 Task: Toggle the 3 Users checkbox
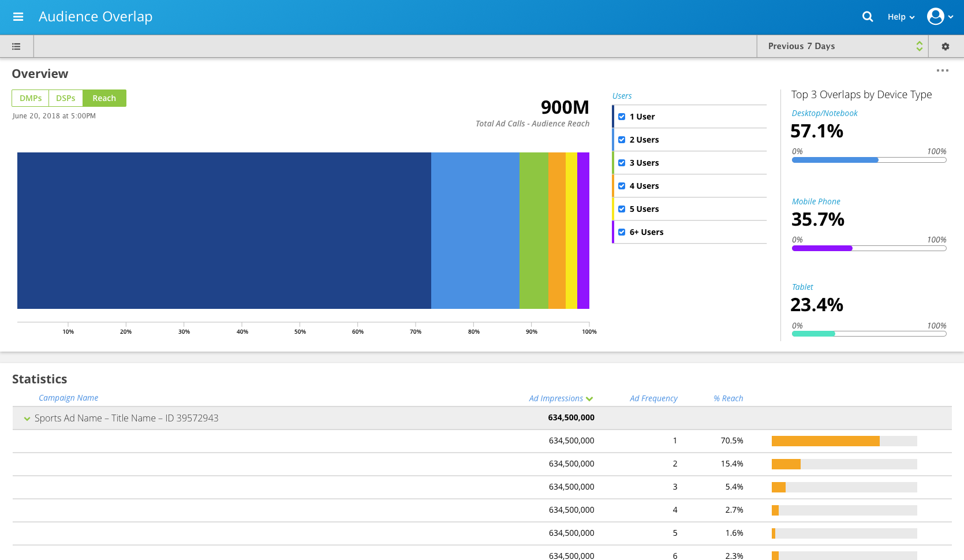pos(622,163)
